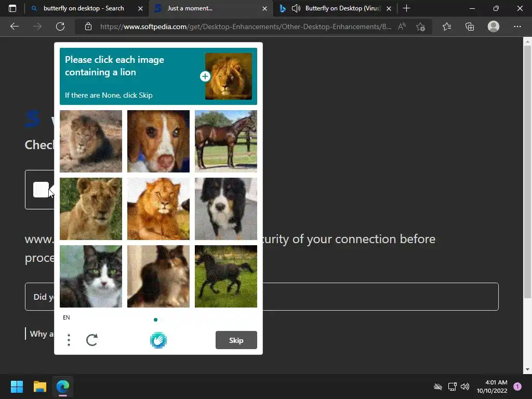This screenshot has height=399, width=532.
Task: Open the tab actions menu icon
Action: coord(12,8)
